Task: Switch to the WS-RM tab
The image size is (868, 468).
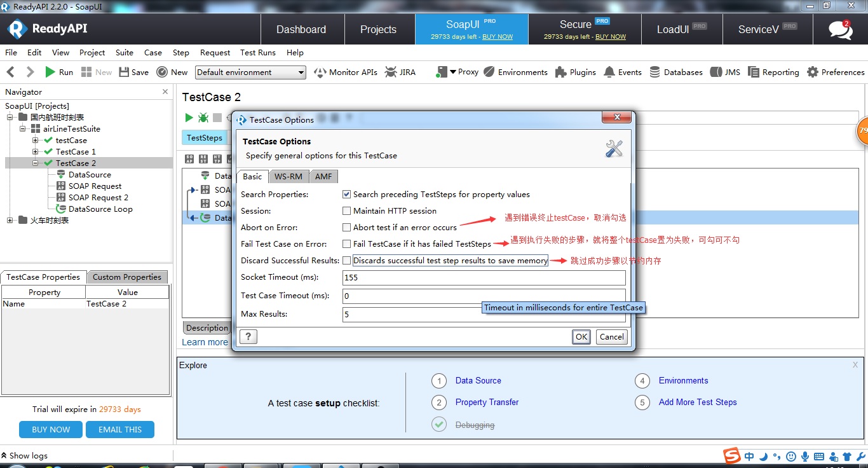Action: click(x=288, y=177)
